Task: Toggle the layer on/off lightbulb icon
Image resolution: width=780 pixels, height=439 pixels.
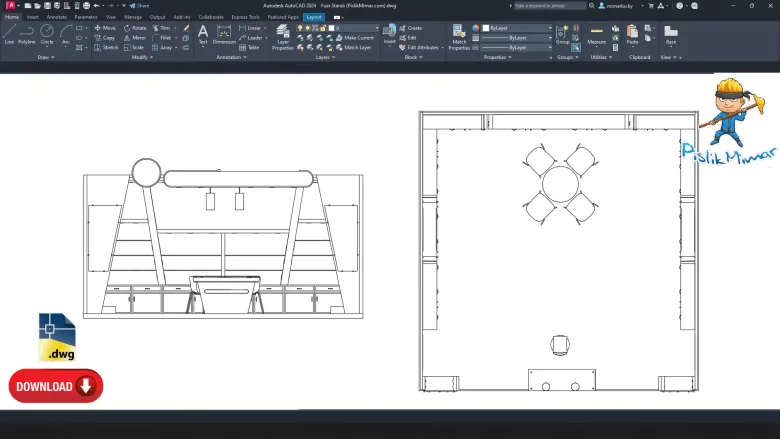Action: point(301,27)
